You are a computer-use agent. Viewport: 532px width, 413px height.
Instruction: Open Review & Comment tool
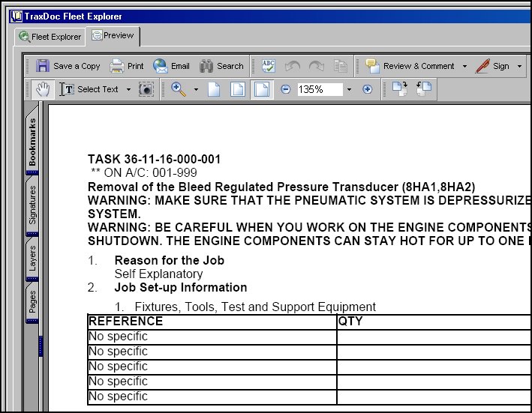coord(410,66)
